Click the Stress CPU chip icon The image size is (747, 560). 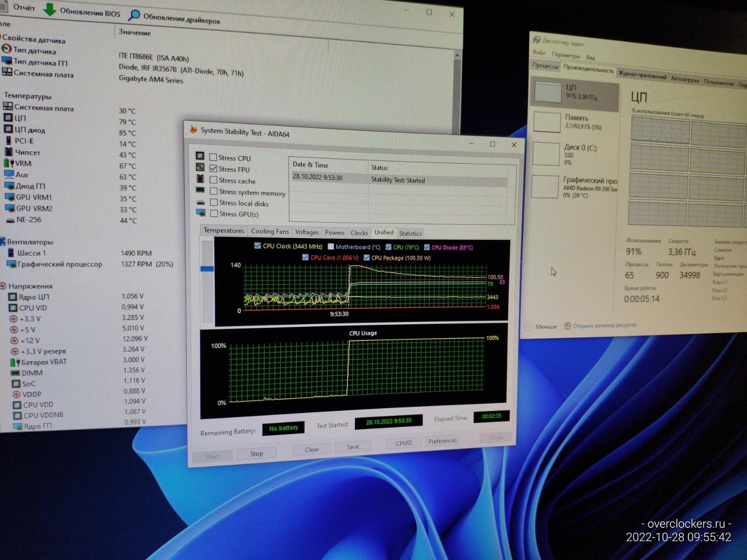(200, 156)
